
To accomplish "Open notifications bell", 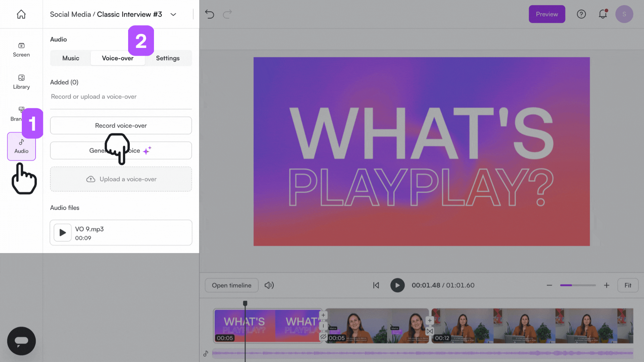I will pyautogui.click(x=603, y=14).
